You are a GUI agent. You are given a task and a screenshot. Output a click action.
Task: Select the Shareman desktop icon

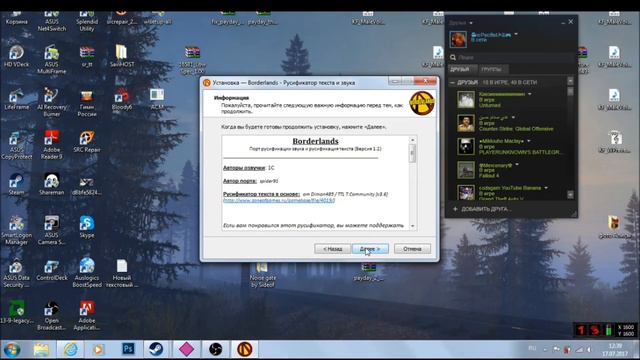[x=51, y=184]
